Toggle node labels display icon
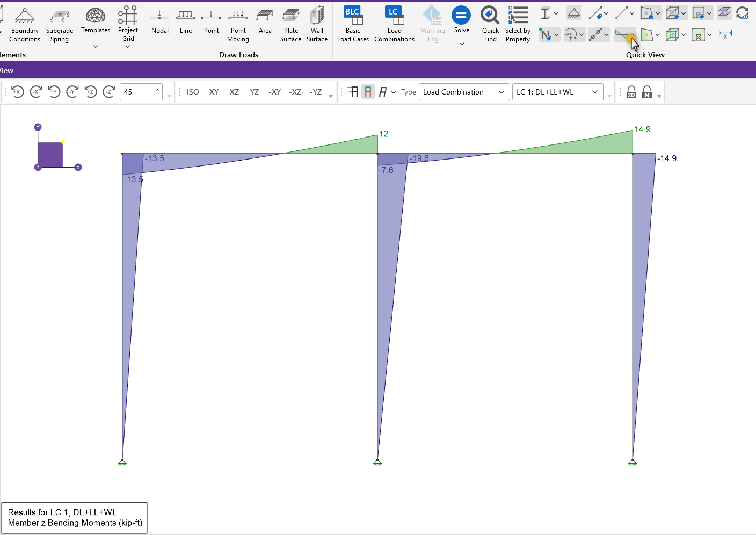 click(546, 35)
